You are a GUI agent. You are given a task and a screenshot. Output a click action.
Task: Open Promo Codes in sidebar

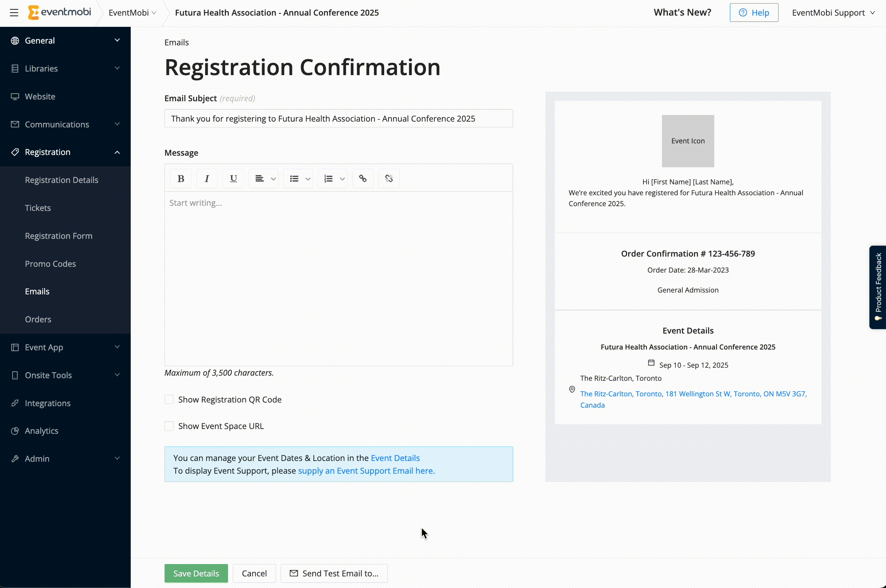point(50,264)
